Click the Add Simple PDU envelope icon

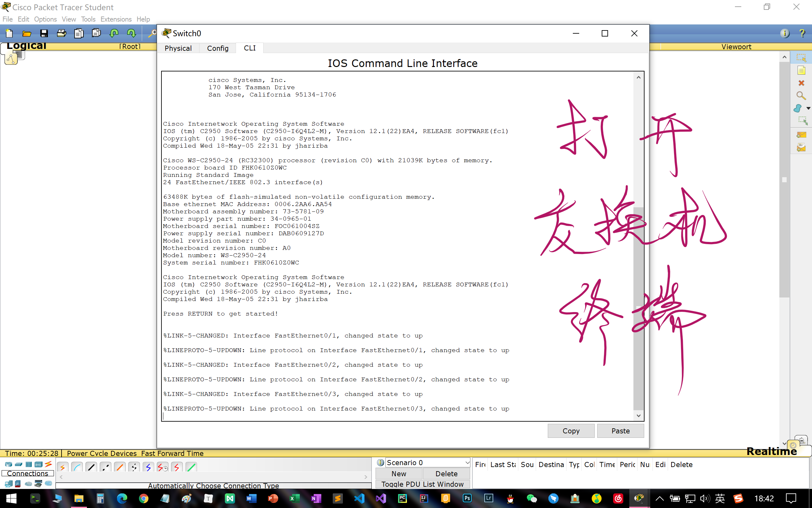pos(801,135)
